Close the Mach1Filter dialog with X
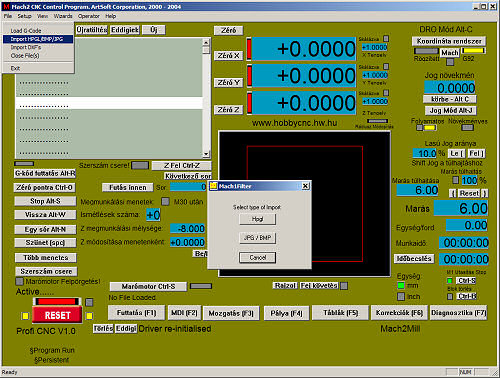 [x=305, y=186]
